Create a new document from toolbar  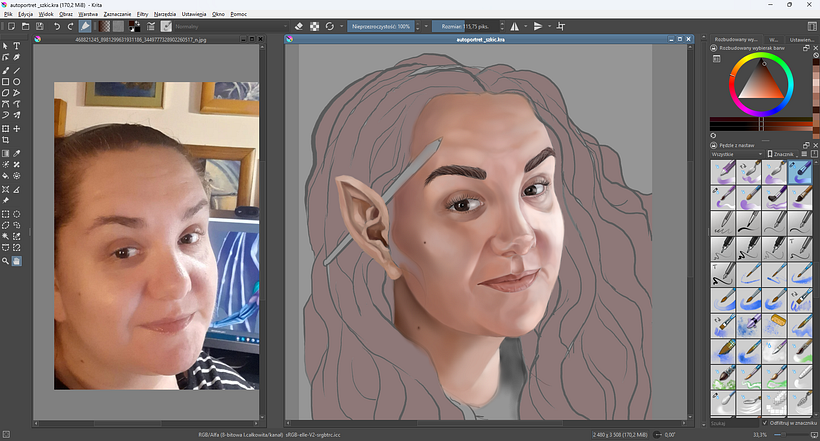(11, 26)
